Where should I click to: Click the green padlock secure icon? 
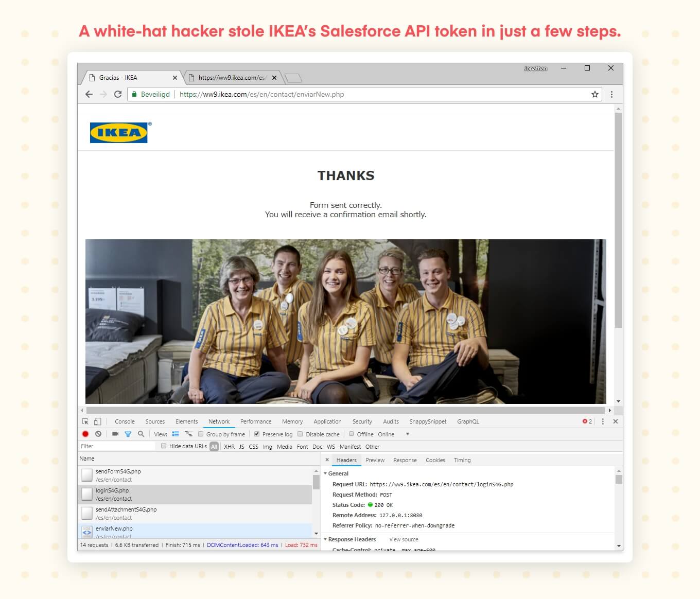coord(134,94)
